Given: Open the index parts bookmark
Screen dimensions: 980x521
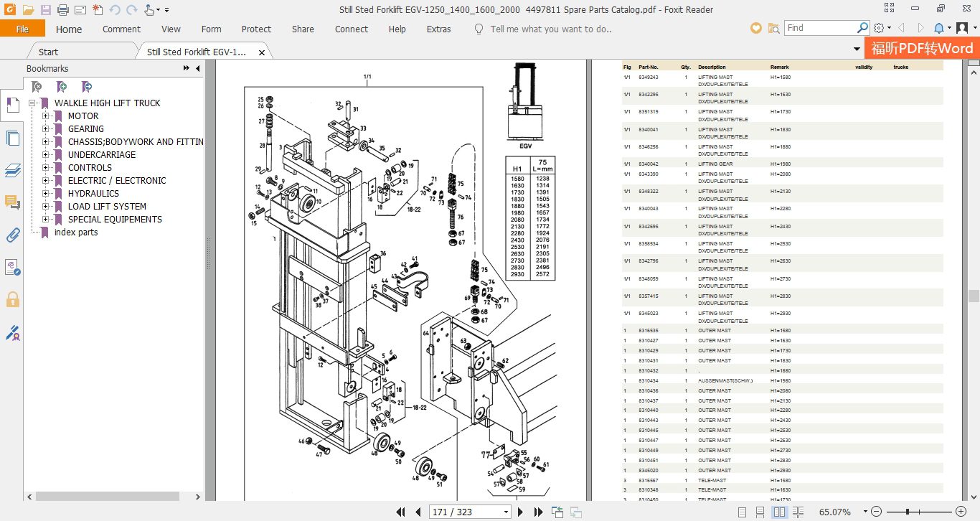Looking at the screenshot, I should tap(76, 233).
